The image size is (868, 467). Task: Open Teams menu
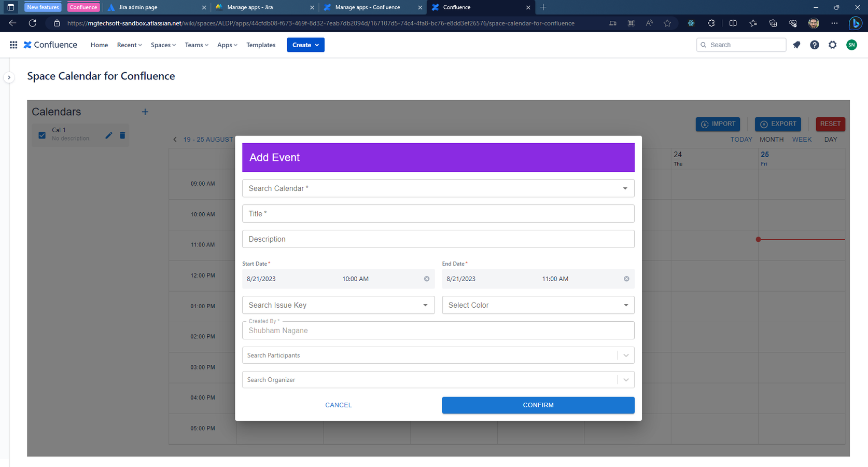coord(197,45)
